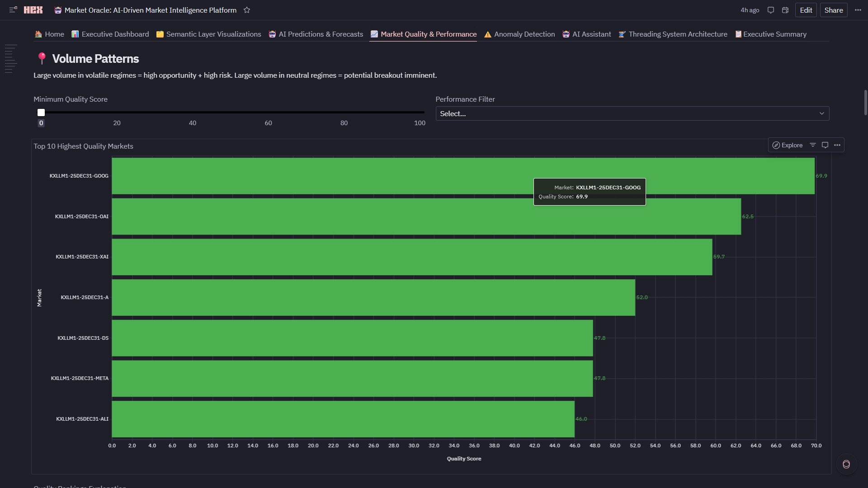This screenshot has width=868, height=488.
Task: Click the chart filter icon
Action: 812,145
